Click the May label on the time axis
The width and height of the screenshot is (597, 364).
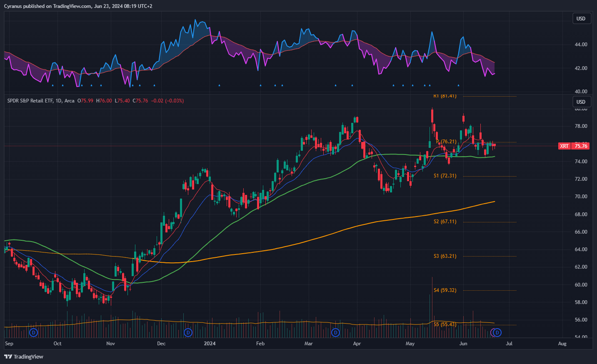point(410,344)
